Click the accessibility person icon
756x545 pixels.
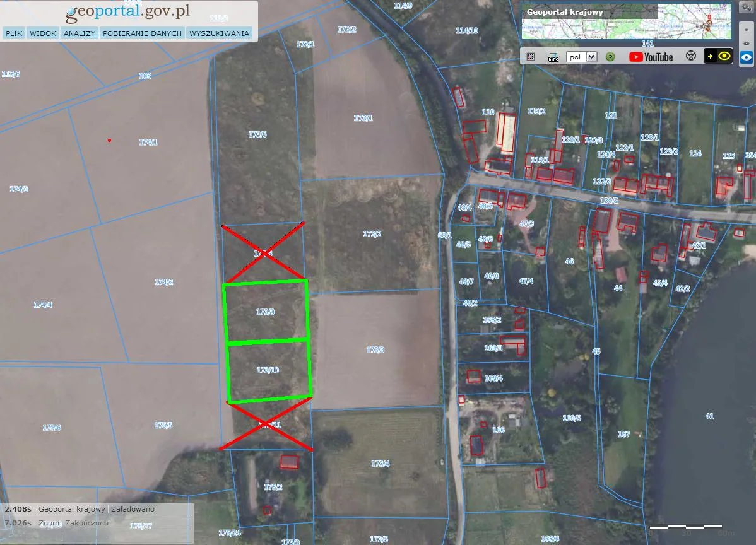pyautogui.click(x=691, y=56)
